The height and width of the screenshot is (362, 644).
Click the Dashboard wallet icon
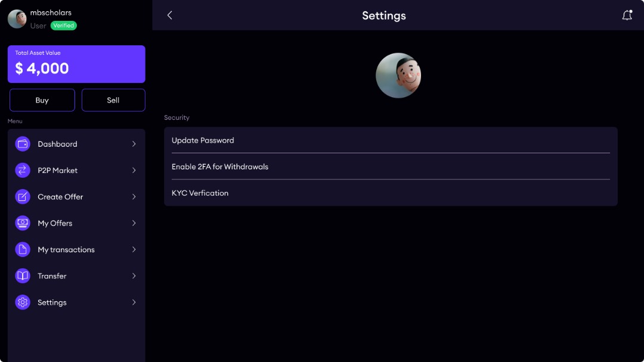[23, 144]
